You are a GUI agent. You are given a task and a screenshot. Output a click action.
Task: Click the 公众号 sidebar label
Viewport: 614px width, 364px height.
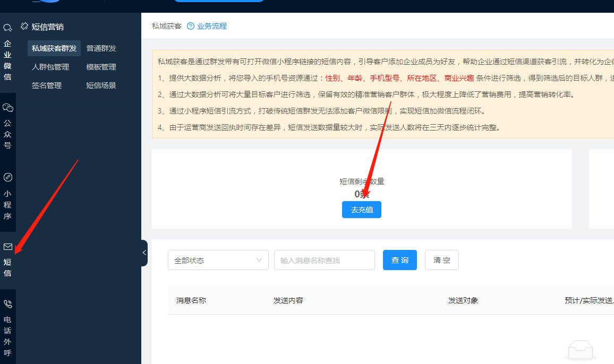pyautogui.click(x=7, y=134)
